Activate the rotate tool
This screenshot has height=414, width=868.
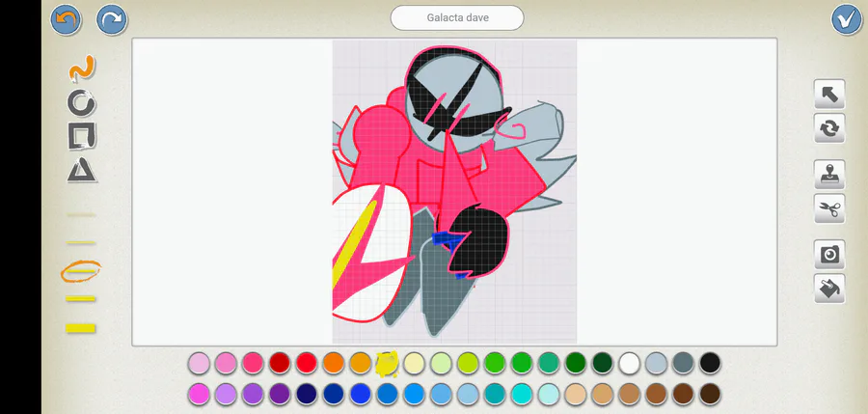(829, 128)
